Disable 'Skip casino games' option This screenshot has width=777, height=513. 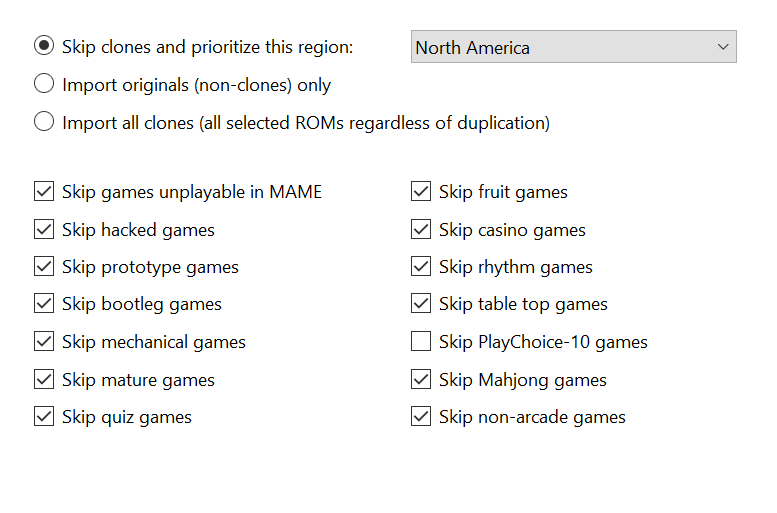(x=421, y=230)
